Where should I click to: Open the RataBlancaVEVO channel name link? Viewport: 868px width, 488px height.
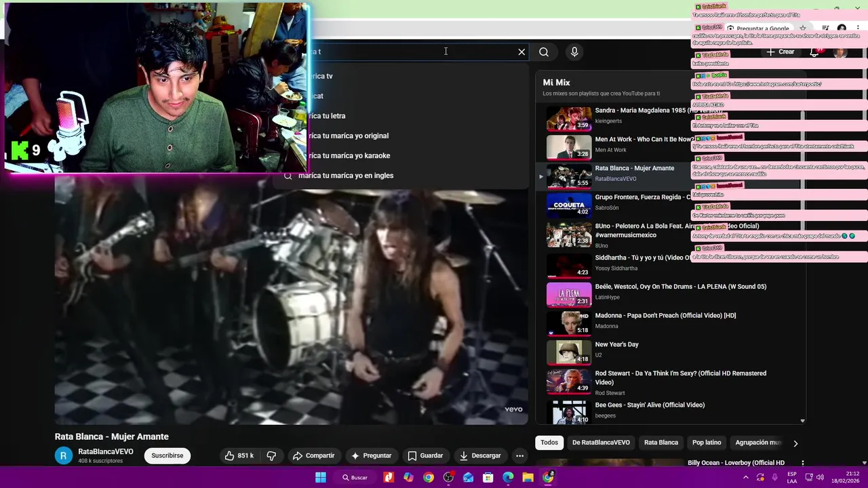point(106,451)
